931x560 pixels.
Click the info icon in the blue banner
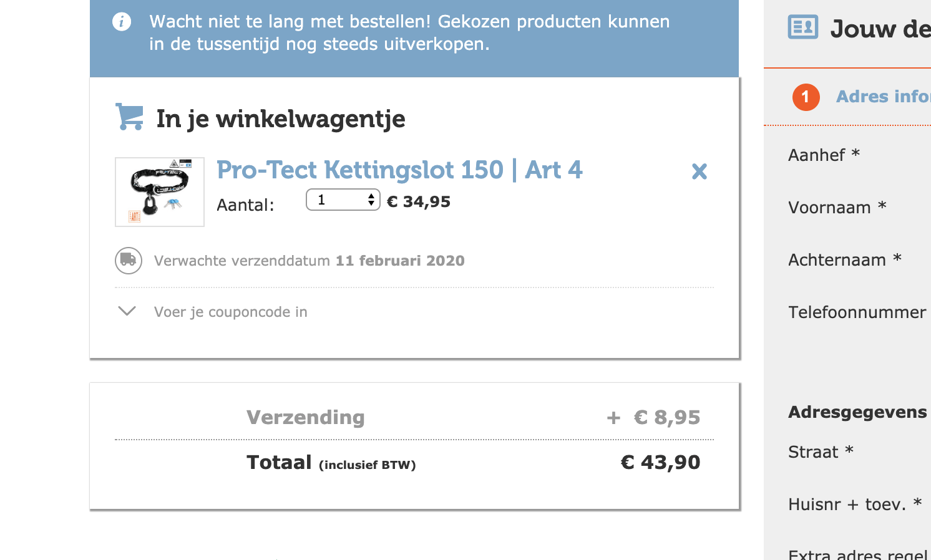pos(122,21)
